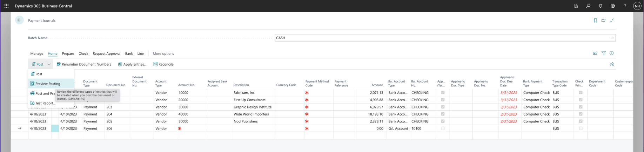Expand the Post button dropdown arrow
This screenshot has height=152, width=644.
coord(49,64)
